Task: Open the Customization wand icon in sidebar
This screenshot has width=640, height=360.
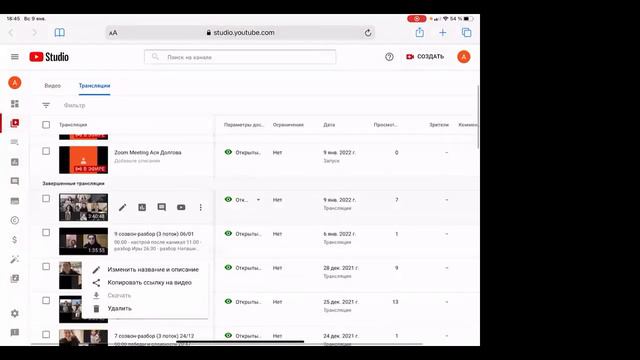Action: (x=15, y=259)
